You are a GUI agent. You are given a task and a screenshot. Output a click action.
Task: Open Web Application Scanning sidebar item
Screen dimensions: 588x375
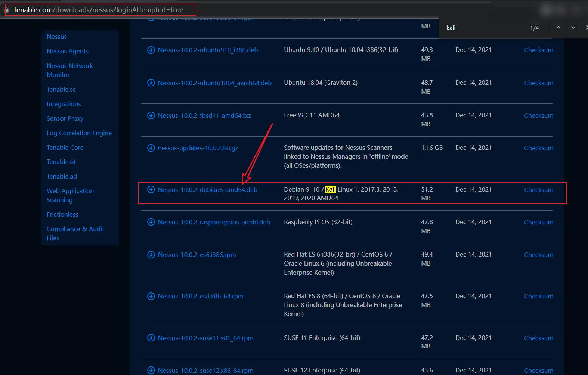point(70,195)
